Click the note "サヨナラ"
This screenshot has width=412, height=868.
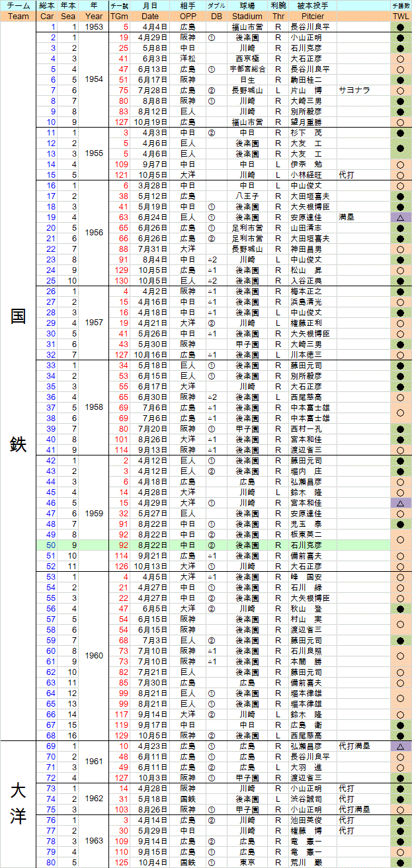tap(354, 90)
